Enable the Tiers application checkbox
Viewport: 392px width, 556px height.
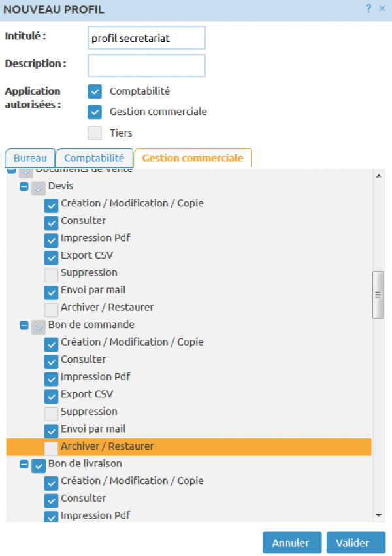[x=95, y=133]
